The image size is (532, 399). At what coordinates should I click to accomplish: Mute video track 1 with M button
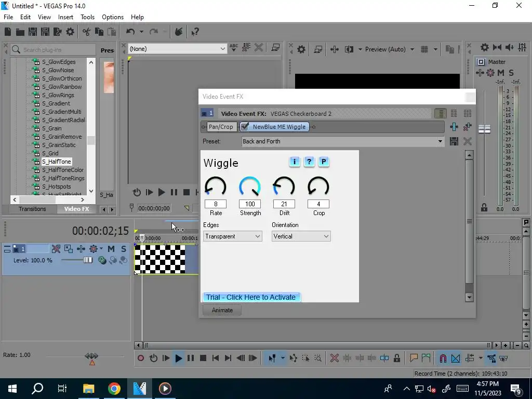coord(111,249)
